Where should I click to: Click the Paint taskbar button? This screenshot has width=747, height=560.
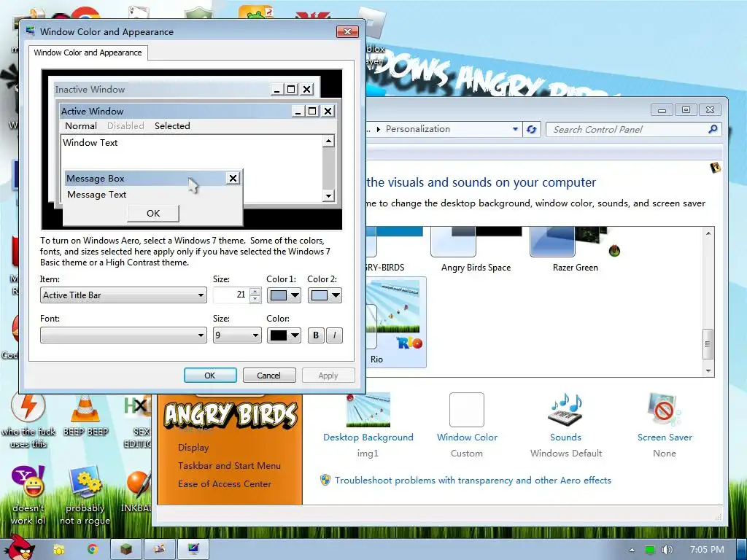coord(160,550)
